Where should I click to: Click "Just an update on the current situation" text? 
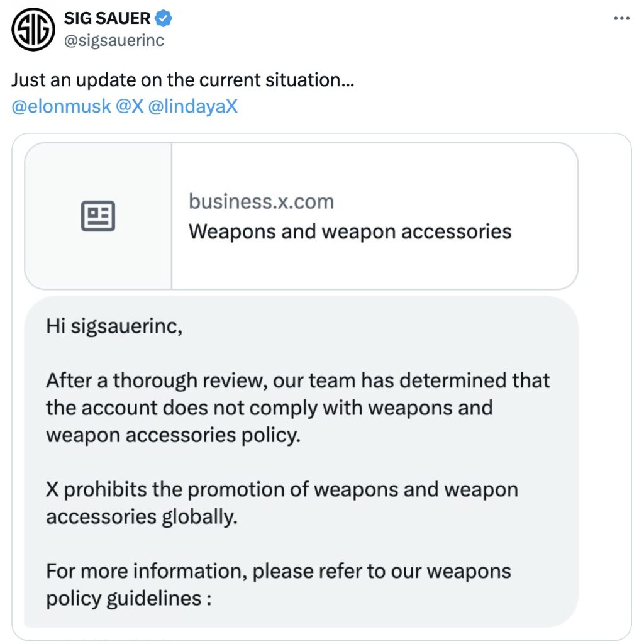182,80
